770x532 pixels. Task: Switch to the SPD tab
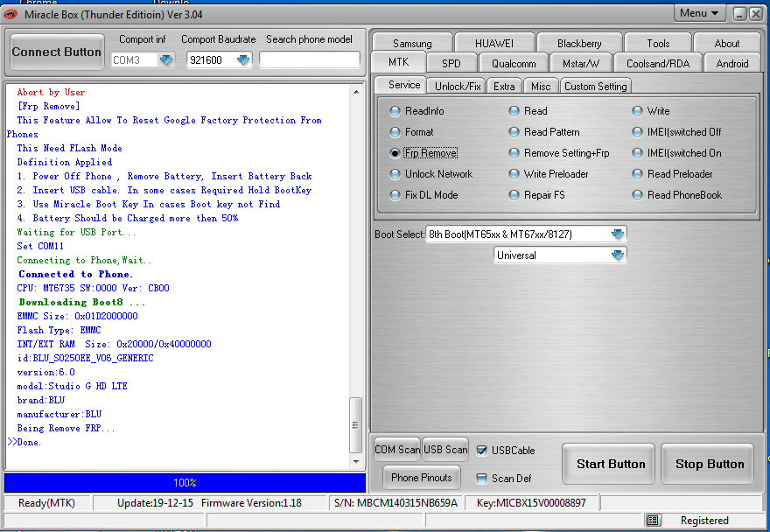(x=451, y=63)
